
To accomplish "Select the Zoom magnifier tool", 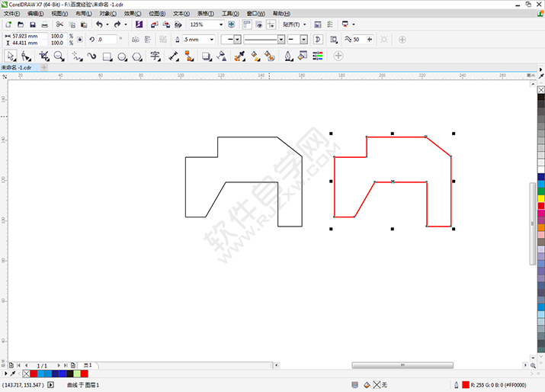I will point(59,56).
